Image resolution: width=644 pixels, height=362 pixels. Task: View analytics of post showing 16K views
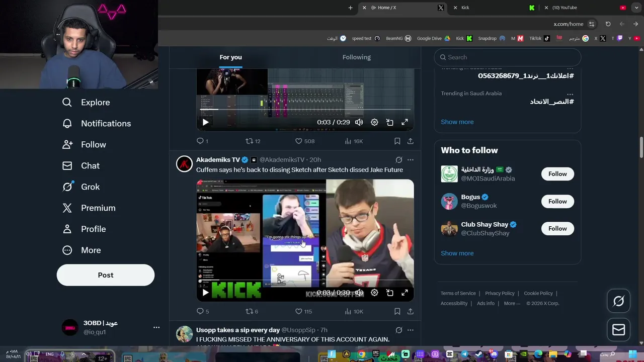point(354,141)
